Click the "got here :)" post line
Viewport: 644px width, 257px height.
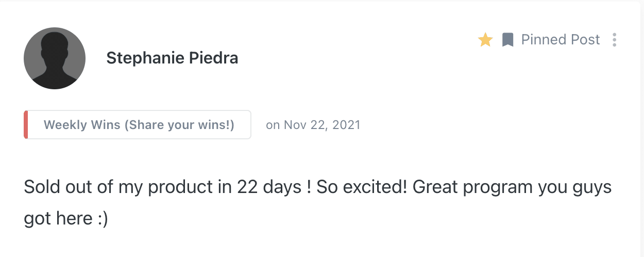coord(66,218)
